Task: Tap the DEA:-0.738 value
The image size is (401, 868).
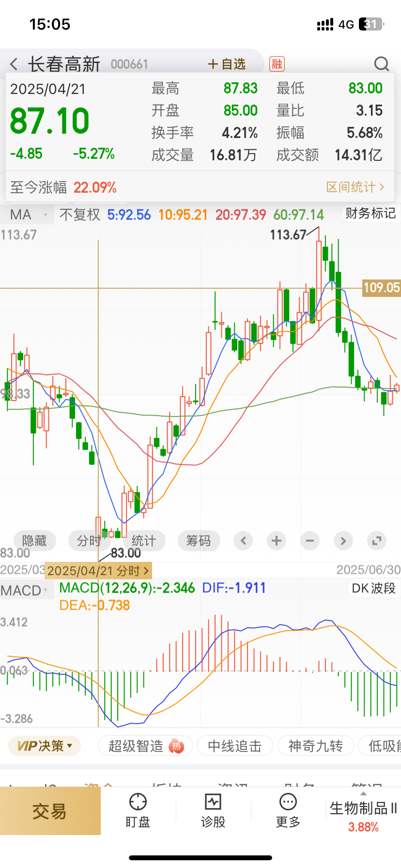Action: (94, 605)
